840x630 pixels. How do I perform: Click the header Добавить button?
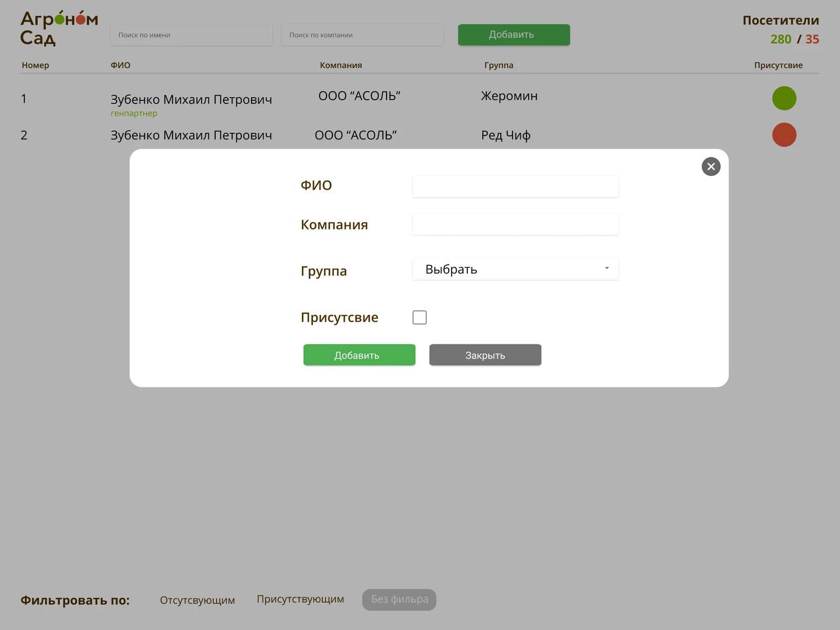(513, 35)
